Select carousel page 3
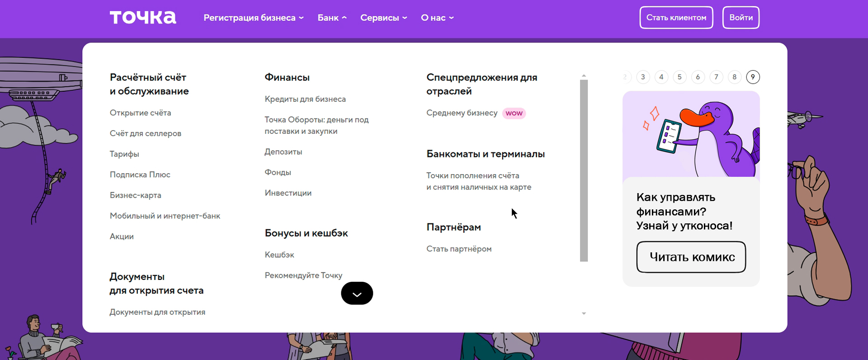This screenshot has width=868, height=360. [643, 77]
